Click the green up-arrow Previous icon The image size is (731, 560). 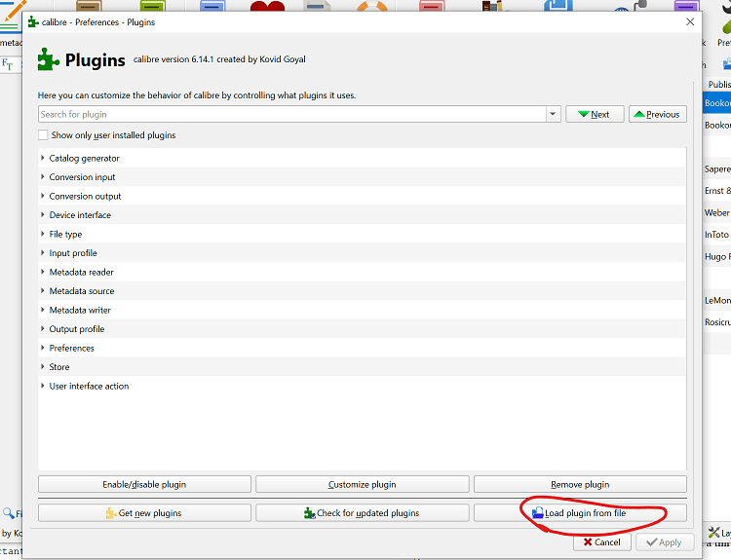(x=639, y=114)
